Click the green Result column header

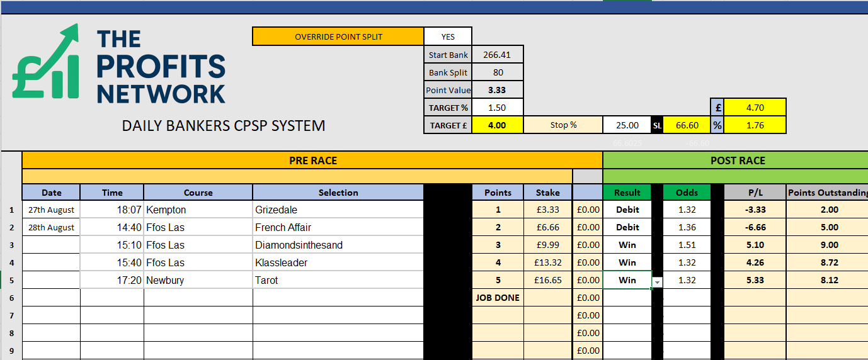pos(627,193)
